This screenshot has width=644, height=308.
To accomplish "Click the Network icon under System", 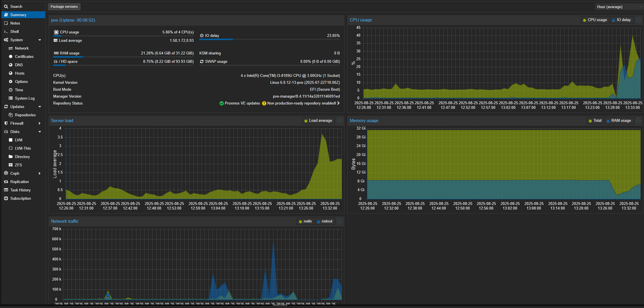I will (x=10, y=48).
